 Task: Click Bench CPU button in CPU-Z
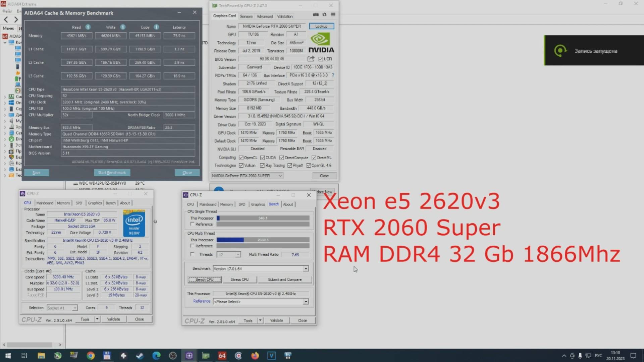(x=204, y=280)
